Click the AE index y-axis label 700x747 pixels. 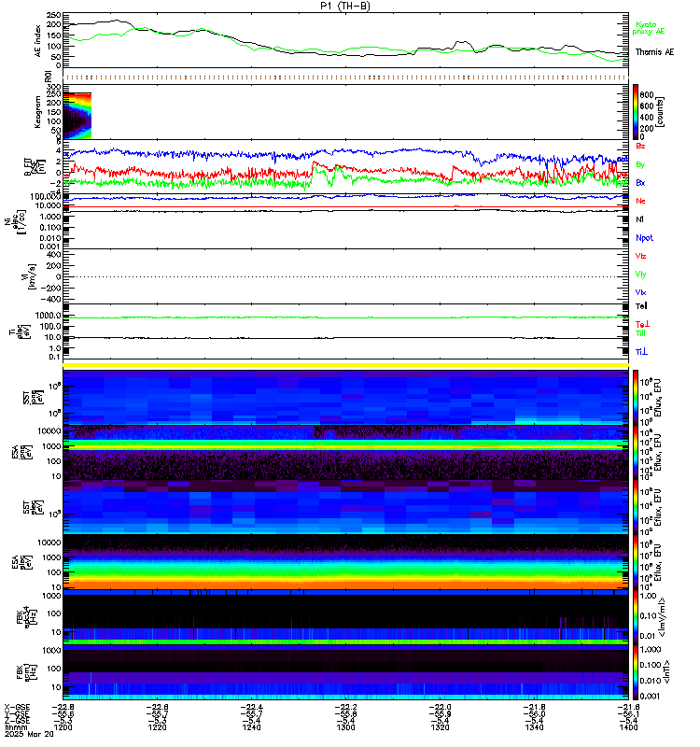37,41
